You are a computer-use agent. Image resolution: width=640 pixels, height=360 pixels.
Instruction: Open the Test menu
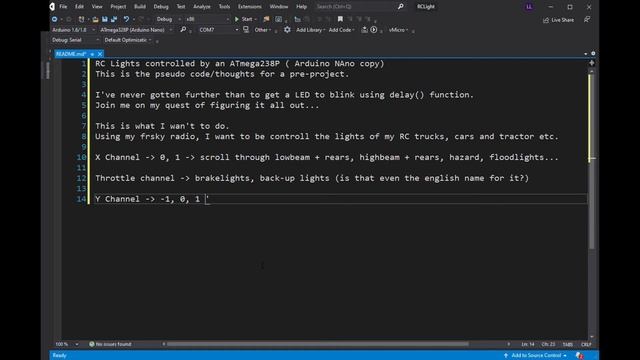click(180, 7)
